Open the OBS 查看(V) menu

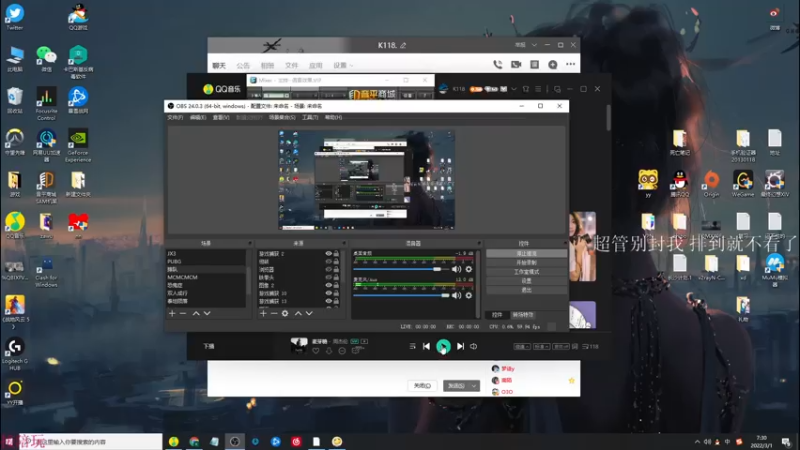[221, 117]
